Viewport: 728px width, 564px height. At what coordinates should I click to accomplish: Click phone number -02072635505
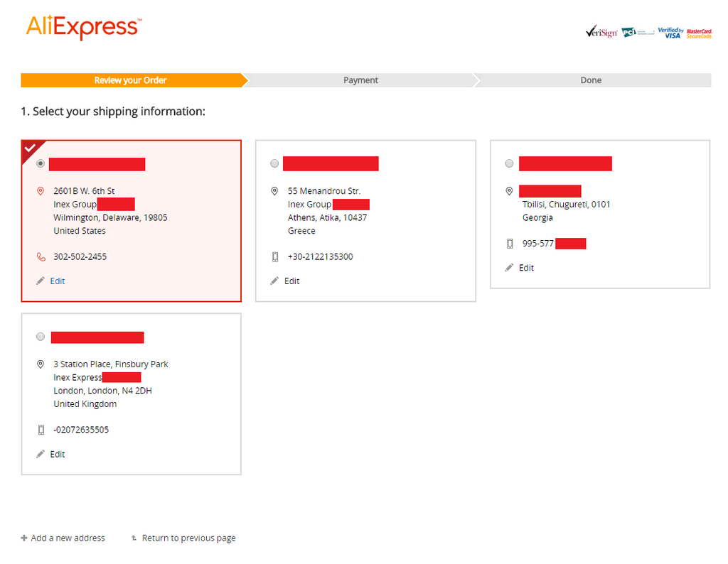click(81, 430)
